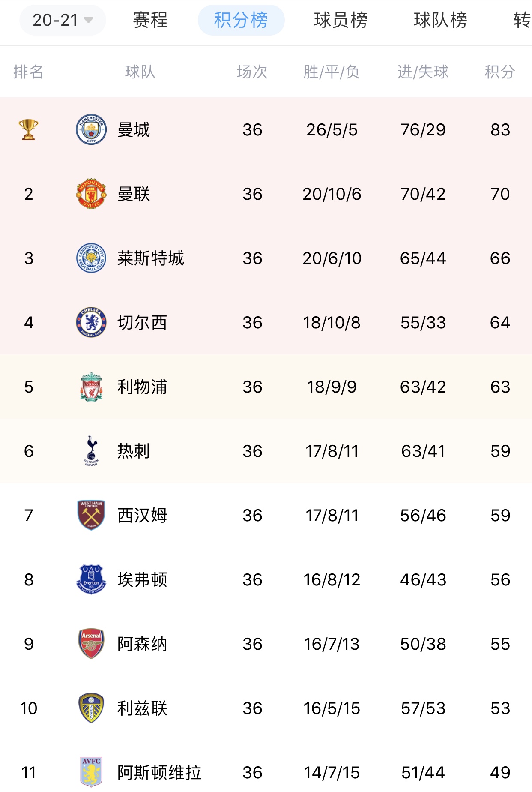The width and height of the screenshot is (532, 792).
Task: Open team name 莱斯特城
Action: 151,258
